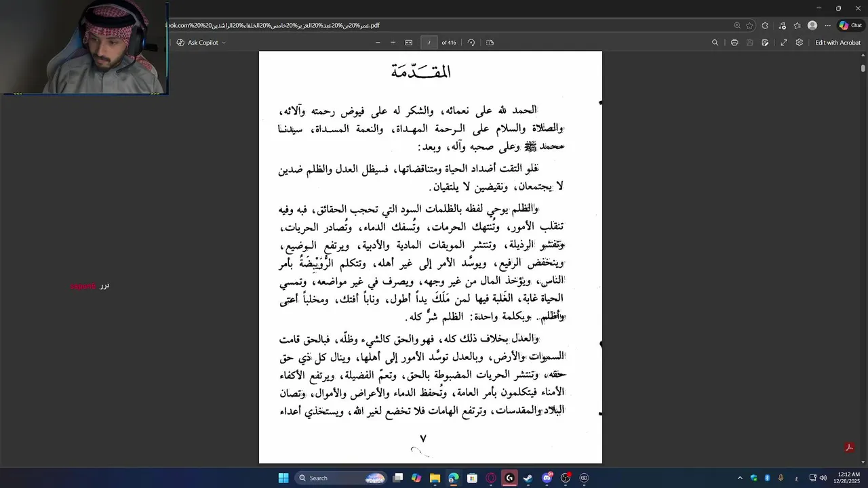Save the PDF with disk icon
Image resolution: width=868 pixels, height=488 pixels.
click(x=749, y=43)
